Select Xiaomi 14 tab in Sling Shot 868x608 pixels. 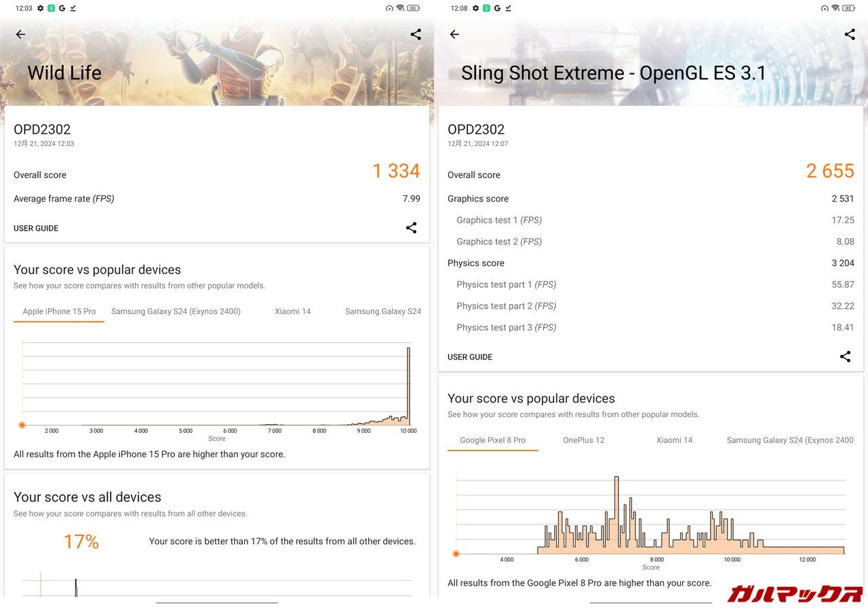[674, 440]
